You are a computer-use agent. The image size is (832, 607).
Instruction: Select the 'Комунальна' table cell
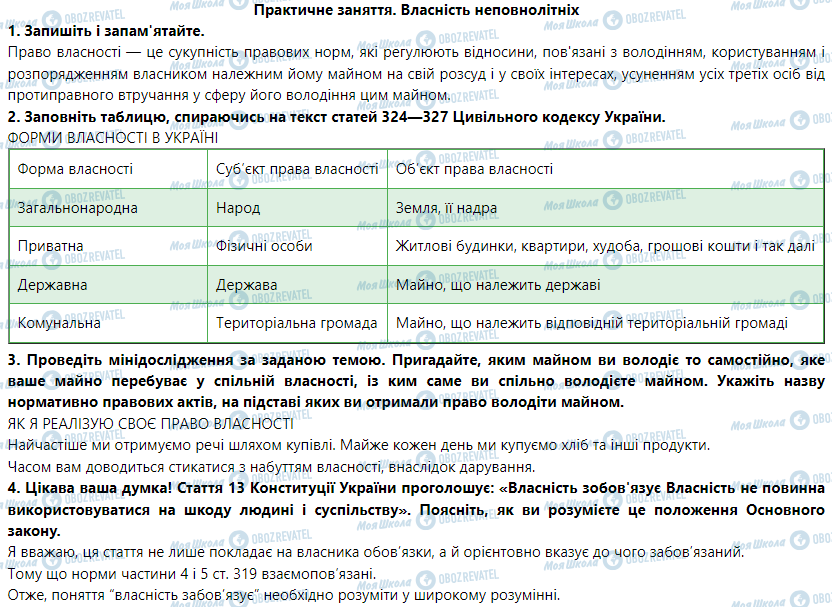click(59, 323)
